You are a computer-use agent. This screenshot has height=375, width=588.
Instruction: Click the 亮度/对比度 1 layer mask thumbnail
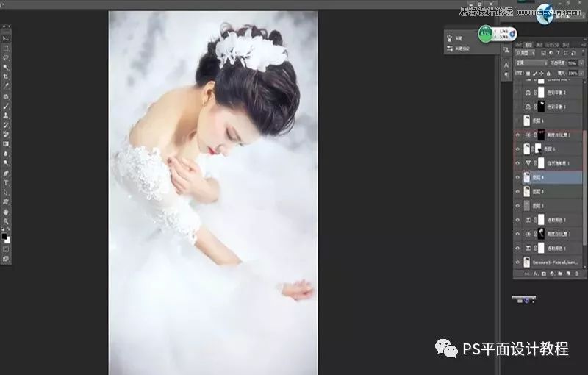(541, 234)
